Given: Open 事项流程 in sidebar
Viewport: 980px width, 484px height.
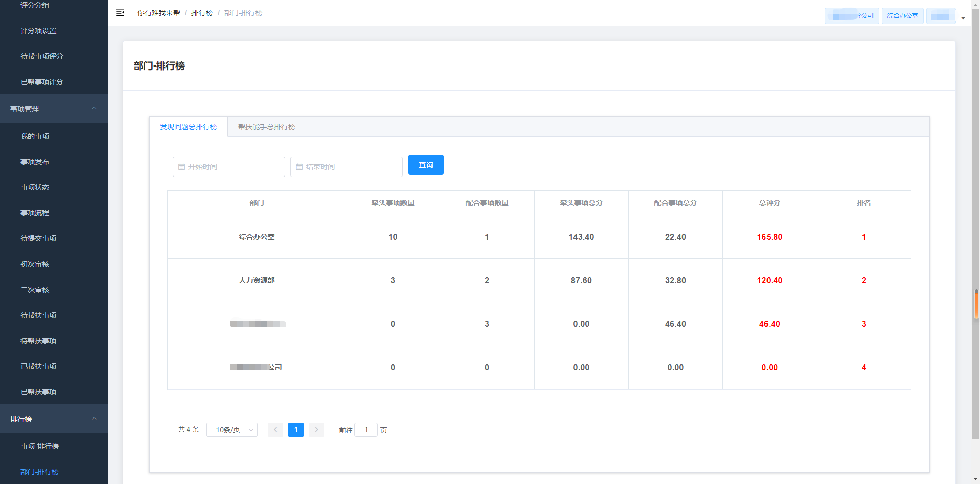Looking at the screenshot, I should [54, 213].
